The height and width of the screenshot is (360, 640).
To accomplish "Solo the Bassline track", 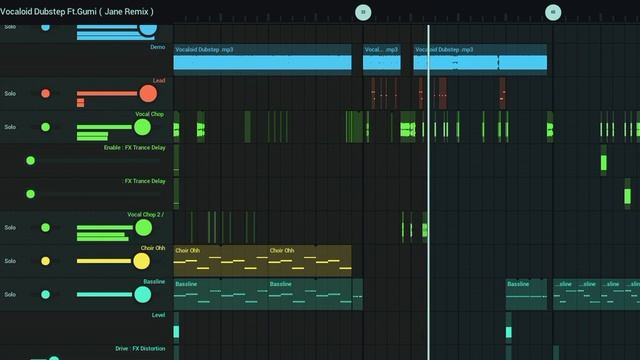I will (x=10, y=294).
